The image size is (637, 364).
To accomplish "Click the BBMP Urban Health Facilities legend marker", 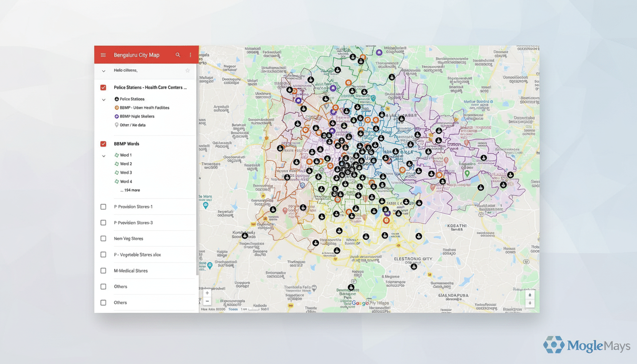I will 116,108.
